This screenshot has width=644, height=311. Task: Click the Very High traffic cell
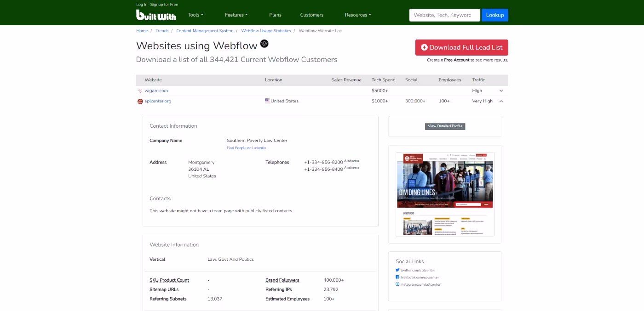coord(482,101)
